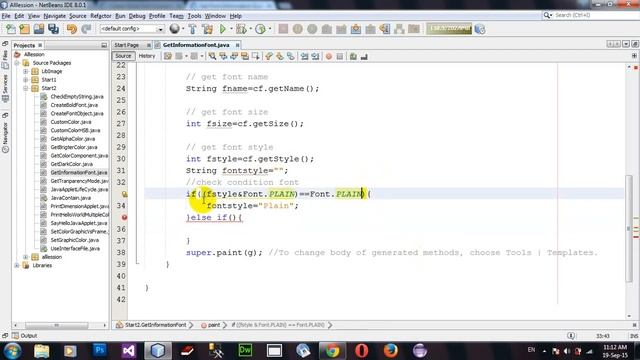This screenshot has height=360, width=640.
Task: Open the Refactor menu
Action: pyautogui.click(x=101, y=16)
